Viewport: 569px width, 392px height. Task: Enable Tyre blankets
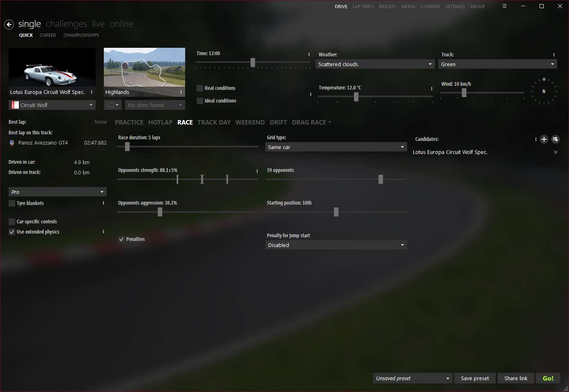click(x=12, y=203)
